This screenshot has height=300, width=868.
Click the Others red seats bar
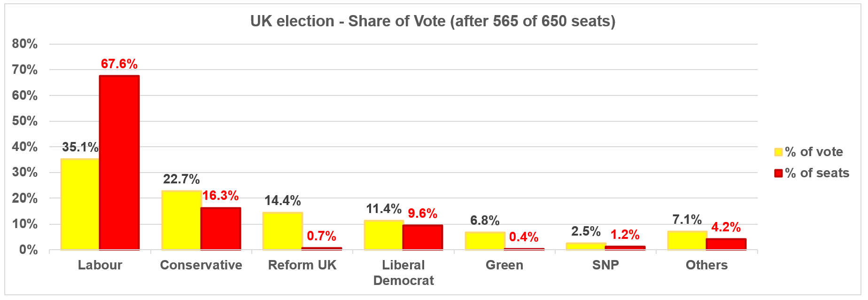726,244
